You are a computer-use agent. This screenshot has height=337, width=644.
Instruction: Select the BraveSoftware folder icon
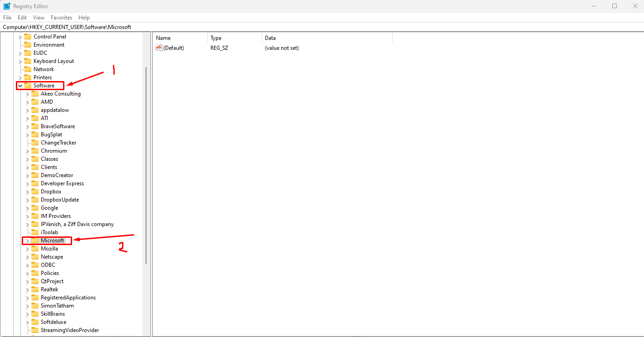click(35, 126)
